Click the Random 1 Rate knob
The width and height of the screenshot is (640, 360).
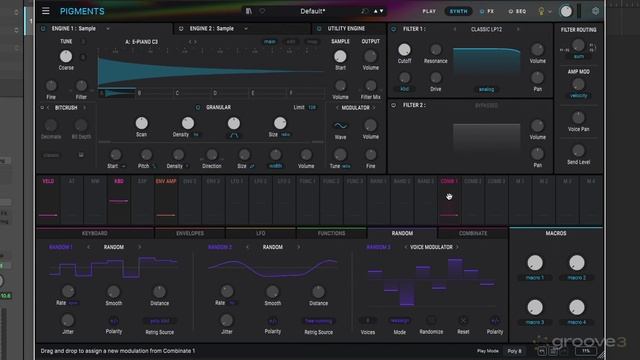click(x=68, y=291)
